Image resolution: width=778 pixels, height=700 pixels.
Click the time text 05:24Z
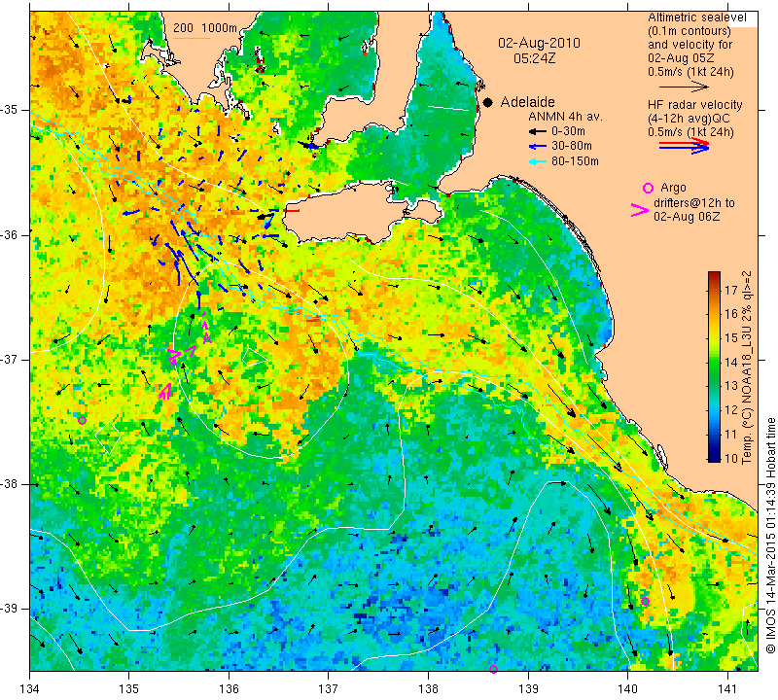point(534,58)
